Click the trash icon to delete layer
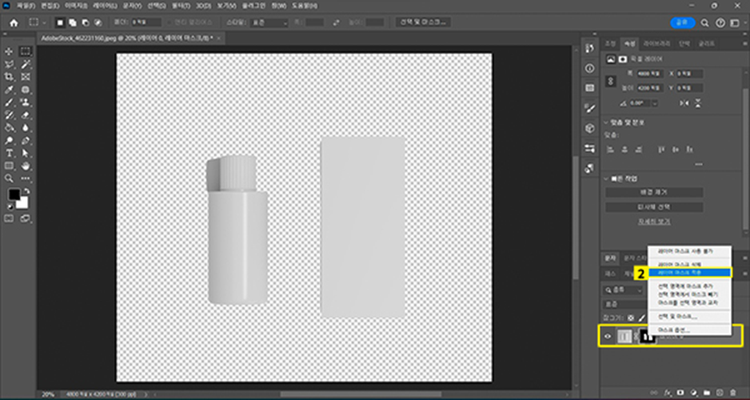The height and width of the screenshot is (400, 750). coord(733,392)
